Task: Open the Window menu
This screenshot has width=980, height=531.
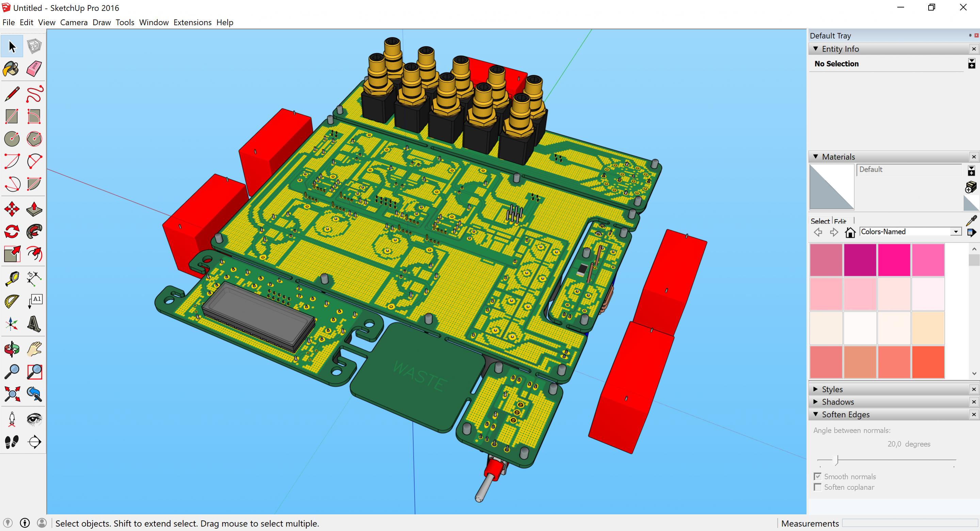Action: click(154, 22)
